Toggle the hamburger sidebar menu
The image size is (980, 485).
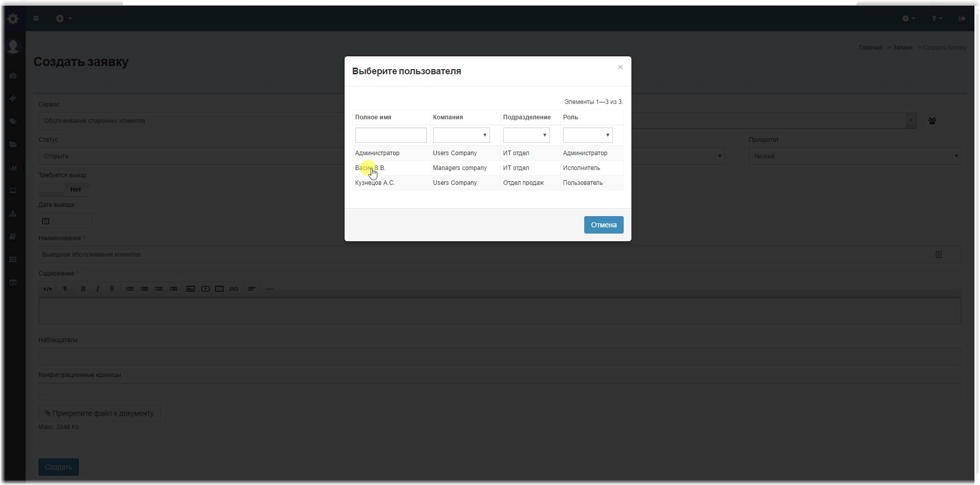[x=36, y=18]
